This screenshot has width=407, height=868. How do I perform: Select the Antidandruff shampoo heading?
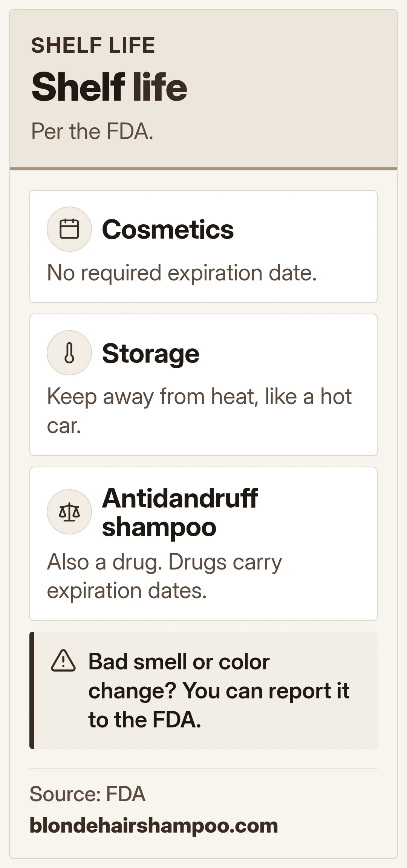coord(180,512)
